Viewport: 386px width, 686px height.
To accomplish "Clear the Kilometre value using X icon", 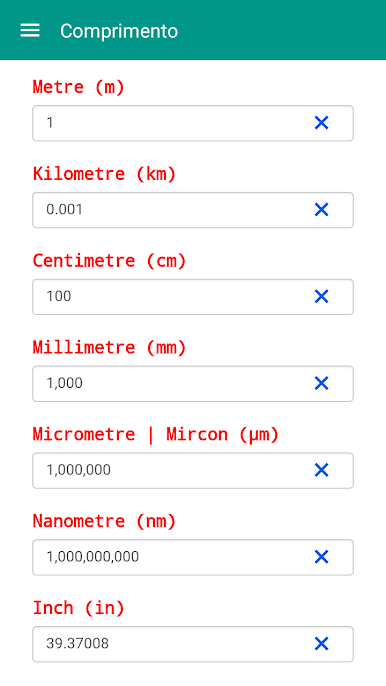I will (x=321, y=210).
